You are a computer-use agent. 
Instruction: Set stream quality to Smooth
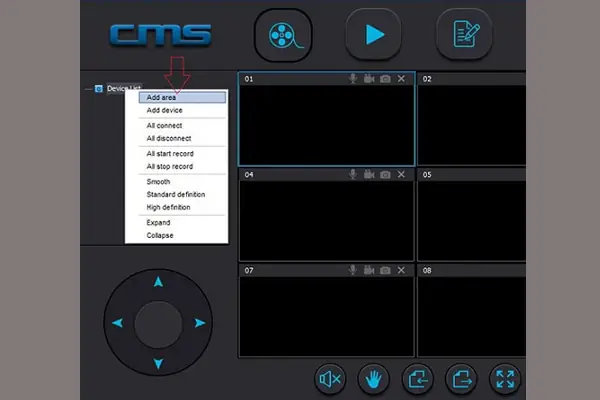pos(182,181)
